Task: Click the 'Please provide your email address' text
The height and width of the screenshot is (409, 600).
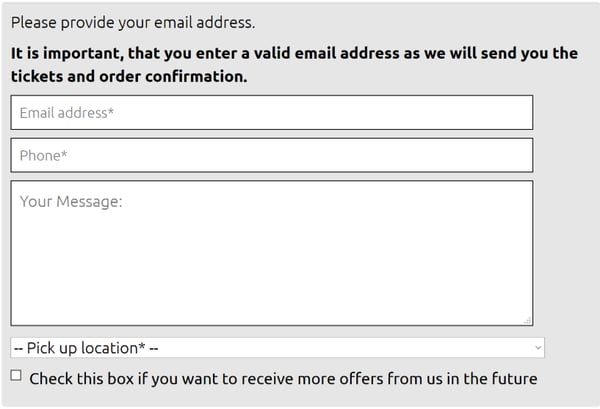Action: (x=133, y=22)
